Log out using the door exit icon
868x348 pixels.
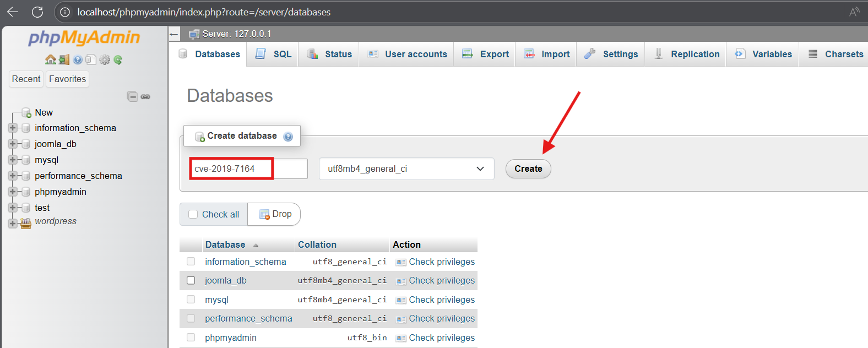point(64,59)
